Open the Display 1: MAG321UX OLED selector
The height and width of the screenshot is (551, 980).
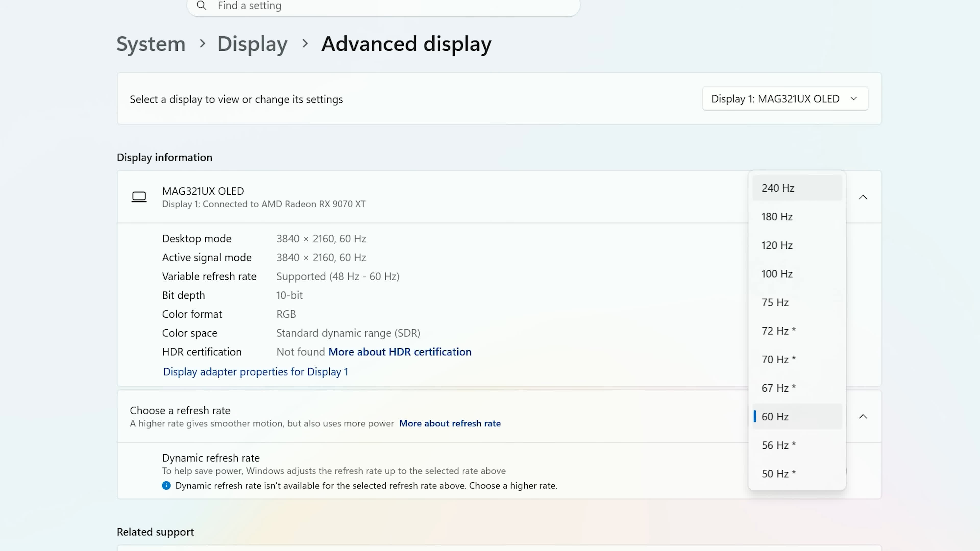[x=785, y=99]
